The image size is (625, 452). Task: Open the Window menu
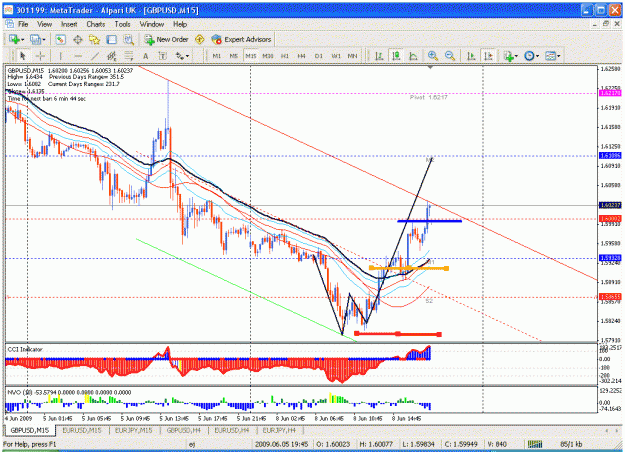click(x=151, y=24)
